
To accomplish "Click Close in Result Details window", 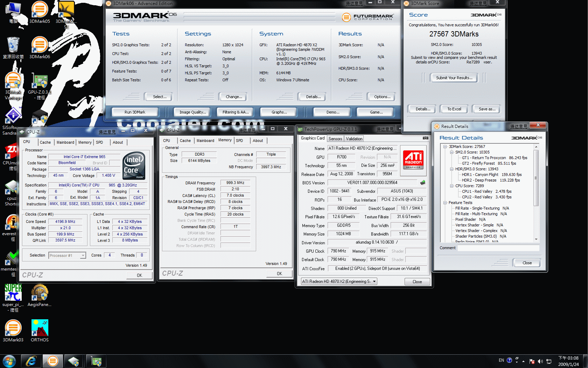I will [x=527, y=263].
